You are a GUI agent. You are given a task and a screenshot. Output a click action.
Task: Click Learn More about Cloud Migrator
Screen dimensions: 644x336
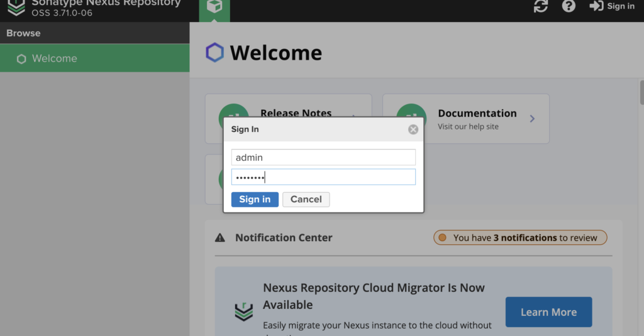pyautogui.click(x=548, y=312)
